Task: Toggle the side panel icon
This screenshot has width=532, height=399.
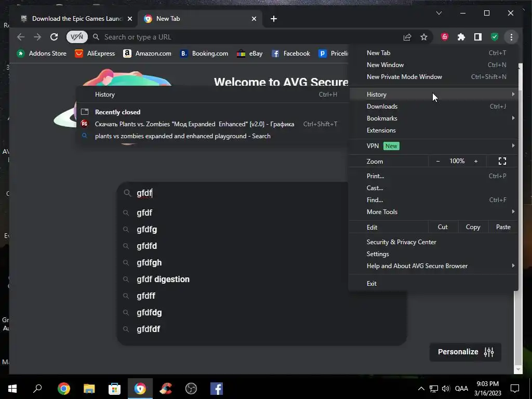Action: 478,37
